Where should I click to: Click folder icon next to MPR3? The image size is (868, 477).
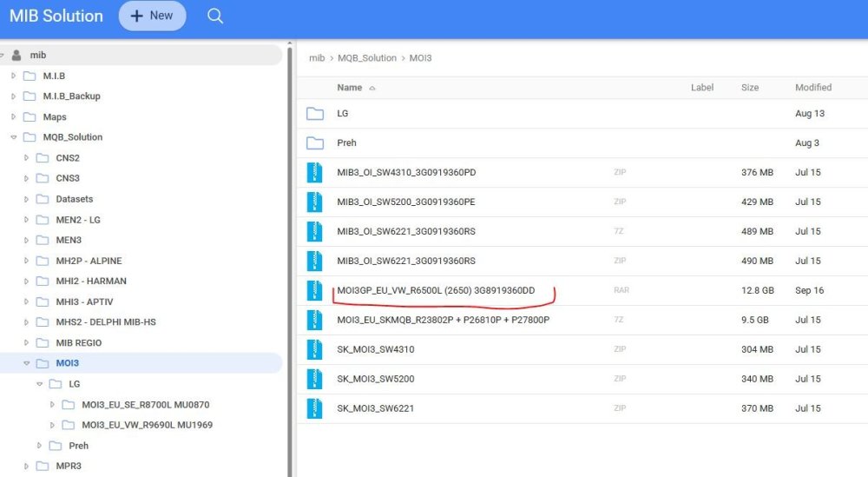click(x=42, y=466)
